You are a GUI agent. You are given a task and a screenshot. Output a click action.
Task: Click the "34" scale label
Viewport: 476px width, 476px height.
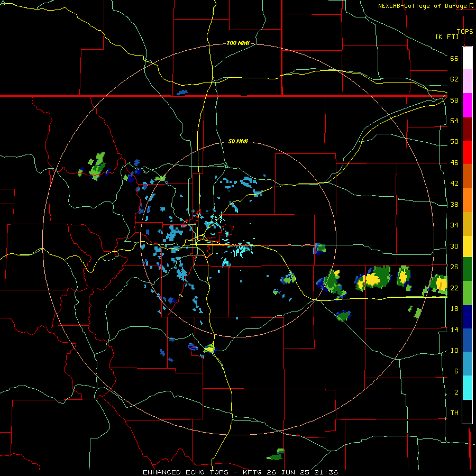tap(454, 225)
